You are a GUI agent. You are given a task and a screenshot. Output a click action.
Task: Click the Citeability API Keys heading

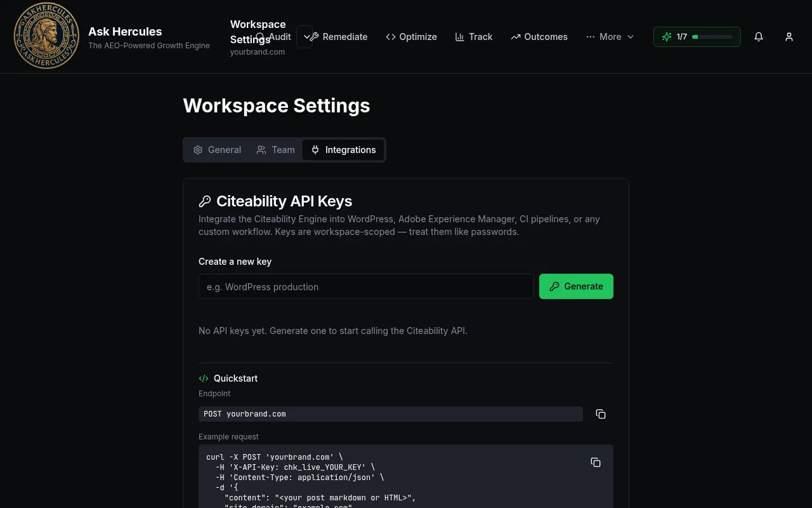[x=284, y=201]
